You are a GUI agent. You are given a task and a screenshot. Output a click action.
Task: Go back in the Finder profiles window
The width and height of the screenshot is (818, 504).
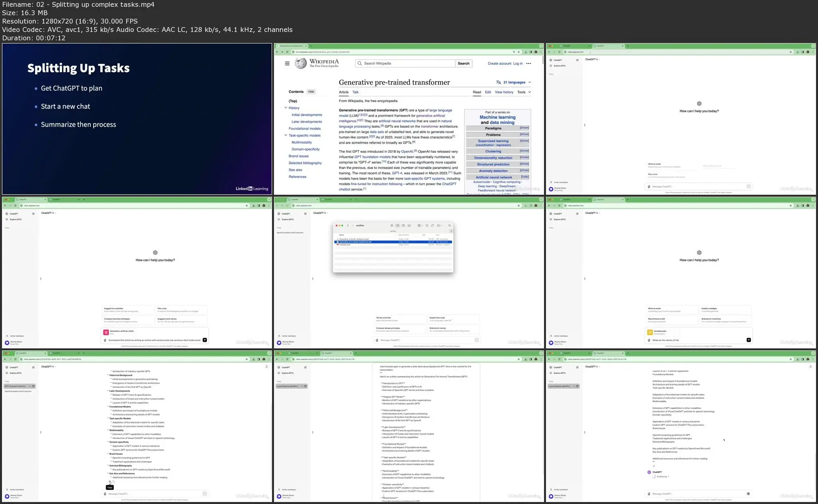point(348,225)
